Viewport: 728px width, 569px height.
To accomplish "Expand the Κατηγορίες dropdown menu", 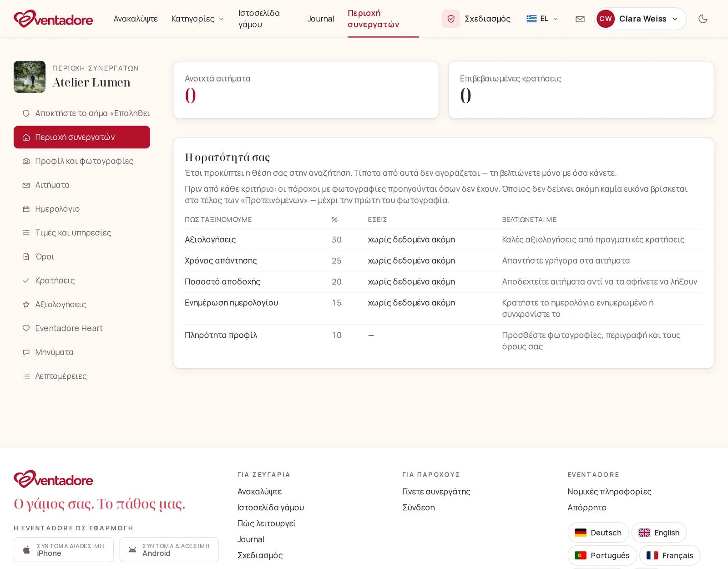I will point(197,19).
